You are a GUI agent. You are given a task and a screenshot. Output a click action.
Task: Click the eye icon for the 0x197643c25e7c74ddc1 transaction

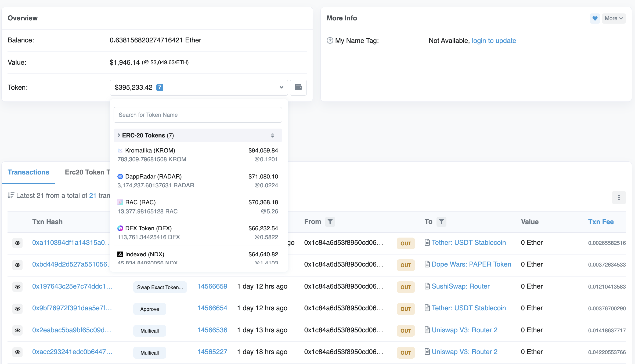click(x=17, y=287)
